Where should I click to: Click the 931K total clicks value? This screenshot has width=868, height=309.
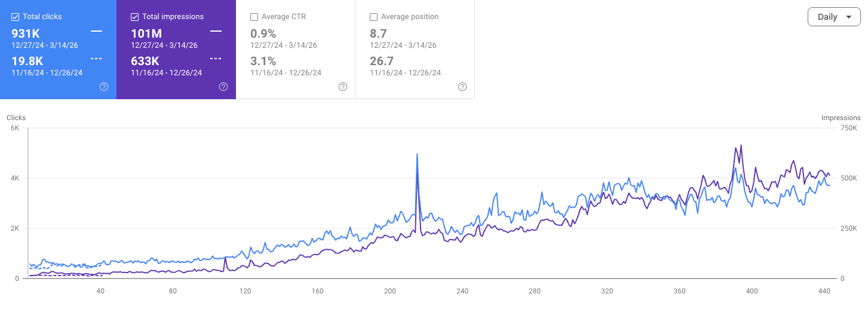click(x=26, y=33)
